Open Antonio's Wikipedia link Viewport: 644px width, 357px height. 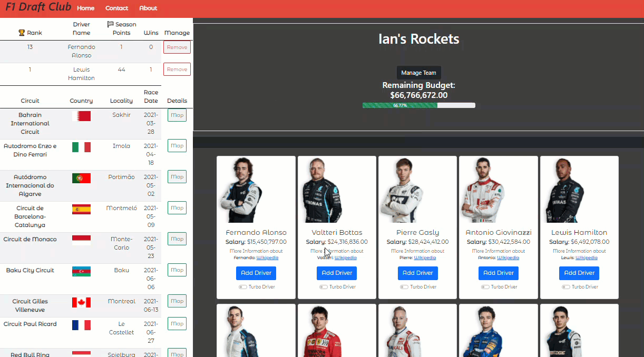pyautogui.click(x=508, y=257)
